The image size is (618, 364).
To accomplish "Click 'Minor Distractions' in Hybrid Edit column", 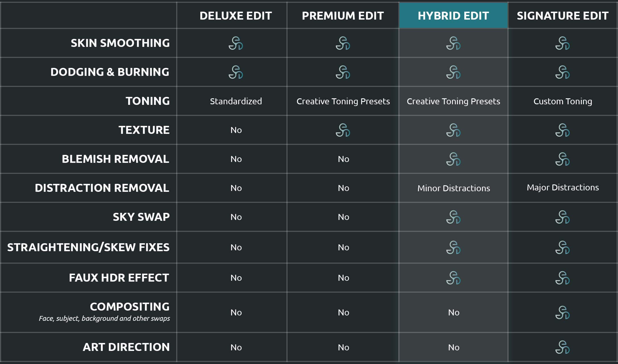I will [453, 188].
